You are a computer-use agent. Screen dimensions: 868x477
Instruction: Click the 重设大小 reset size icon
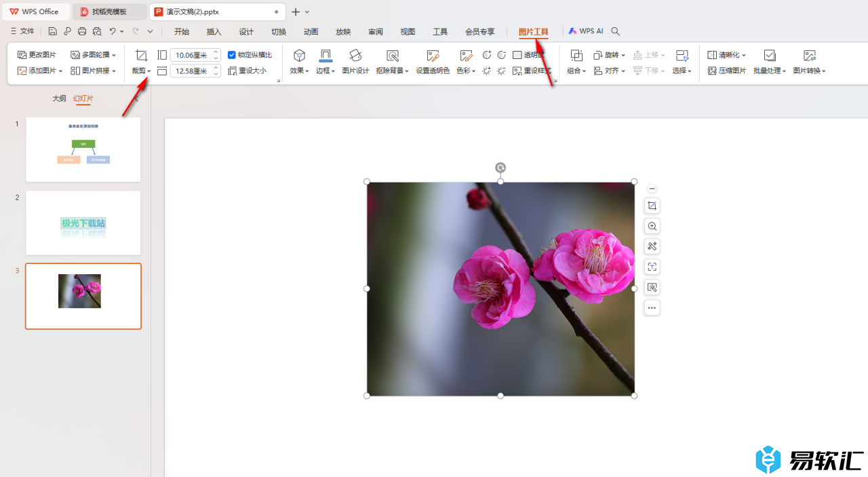tap(233, 71)
